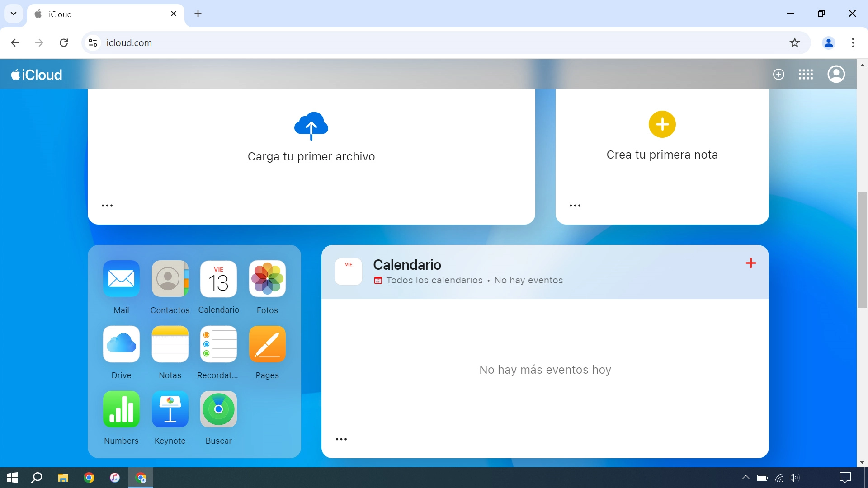
Task: Launch the Buscar app
Action: [x=218, y=409]
